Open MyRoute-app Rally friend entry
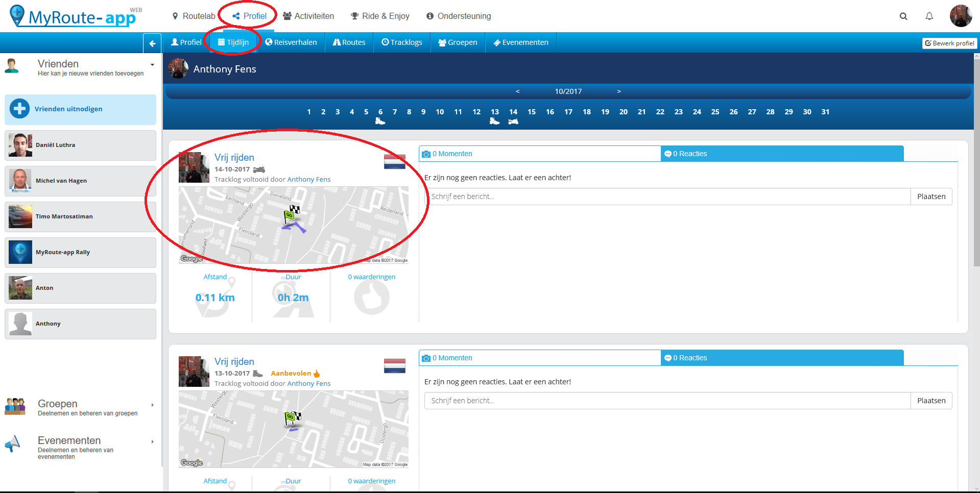This screenshot has height=493, width=980. 80,253
